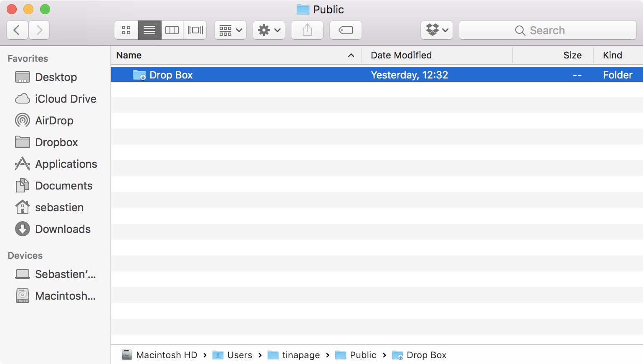Click the home icon beside sebastien
The image size is (643, 364).
tap(23, 207)
